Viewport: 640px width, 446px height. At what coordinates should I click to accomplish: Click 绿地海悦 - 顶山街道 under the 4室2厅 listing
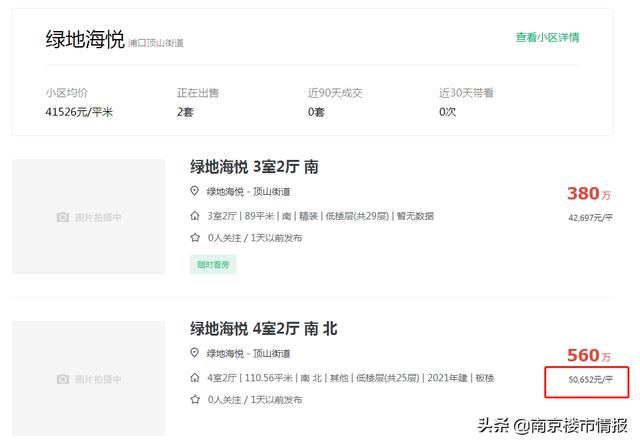[249, 353]
